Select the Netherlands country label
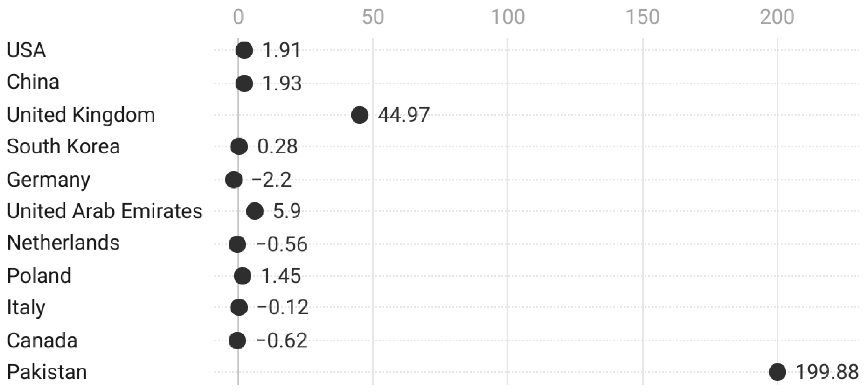Image resolution: width=868 pixels, height=392 pixels. (63, 243)
